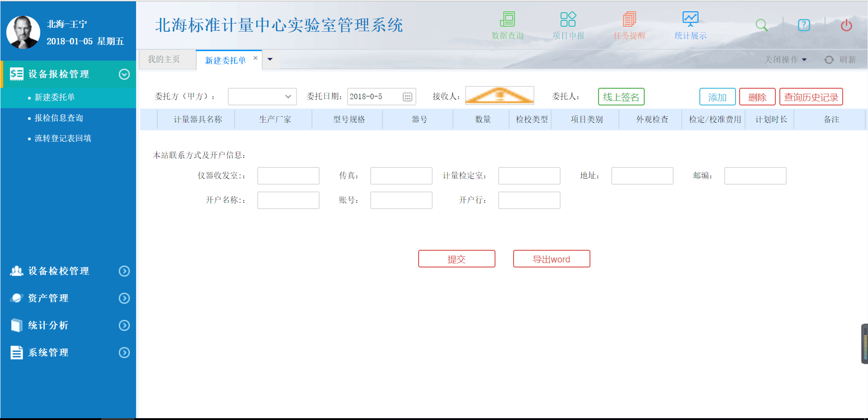Open the tab list dropdown arrow
Viewport: 868px width, 420px height.
[270, 59]
